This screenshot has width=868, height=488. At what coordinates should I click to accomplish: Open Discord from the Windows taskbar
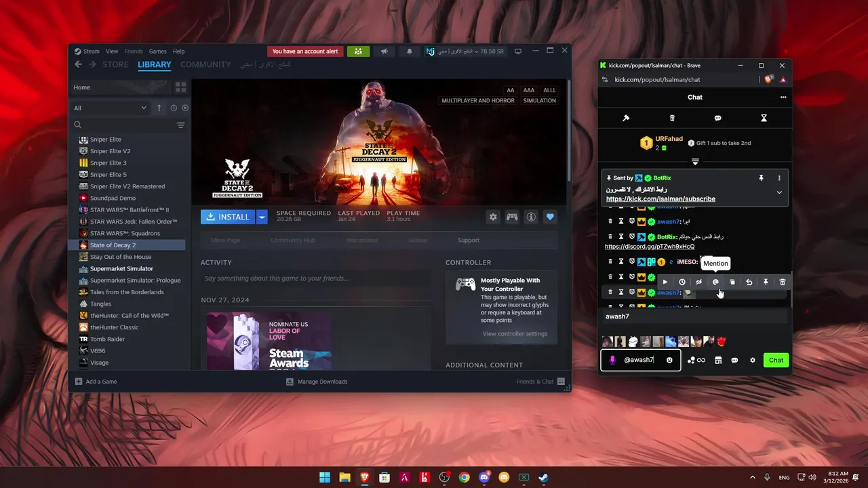tap(484, 477)
